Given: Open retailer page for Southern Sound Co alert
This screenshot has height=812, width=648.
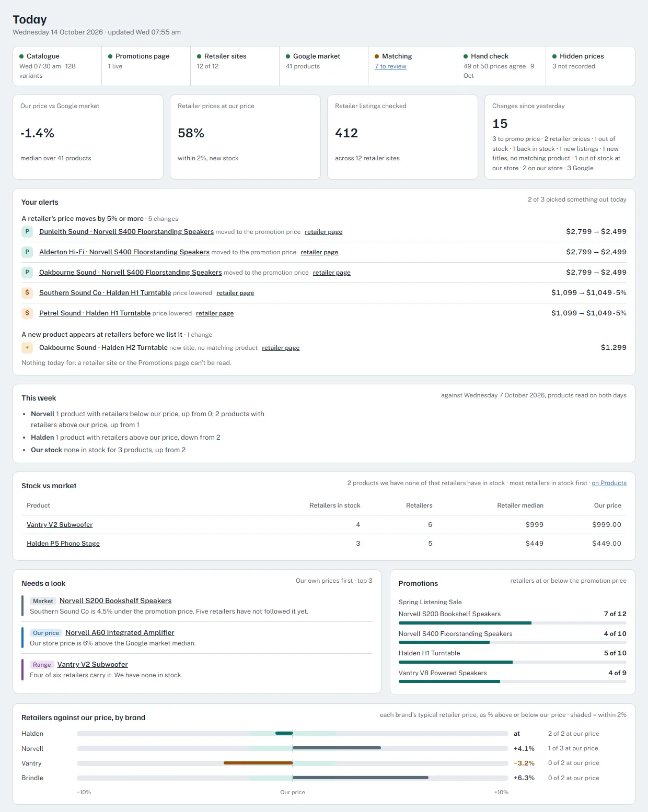Looking at the screenshot, I should [235, 293].
